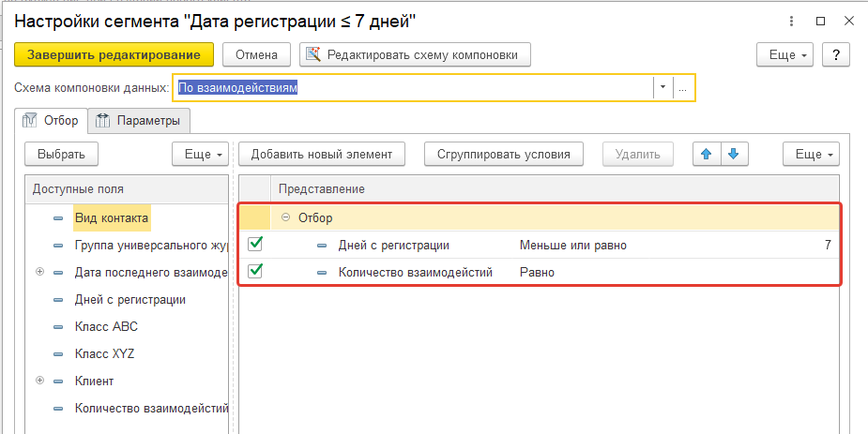Expand the Дата последнего взаимодействия field node
Image resolution: width=868 pixels, height=434 pixels.
pos(39,273)
